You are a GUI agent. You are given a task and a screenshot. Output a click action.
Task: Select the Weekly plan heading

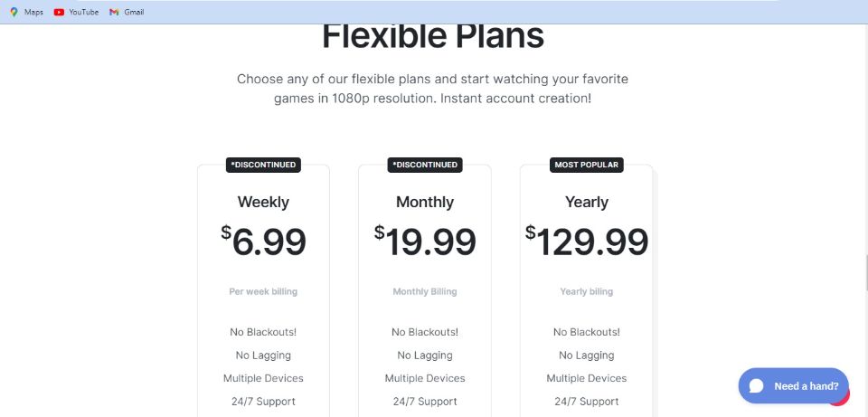(263, 202)
